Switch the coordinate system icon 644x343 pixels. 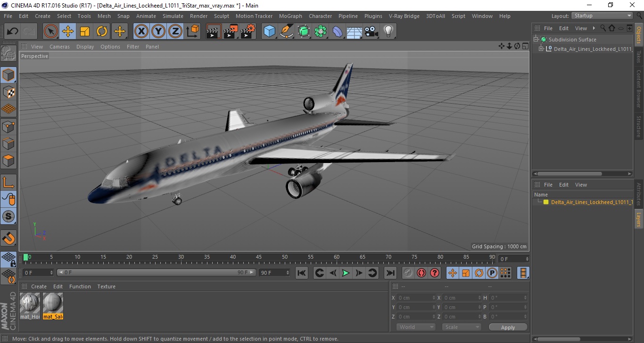[x=192, y=32]
